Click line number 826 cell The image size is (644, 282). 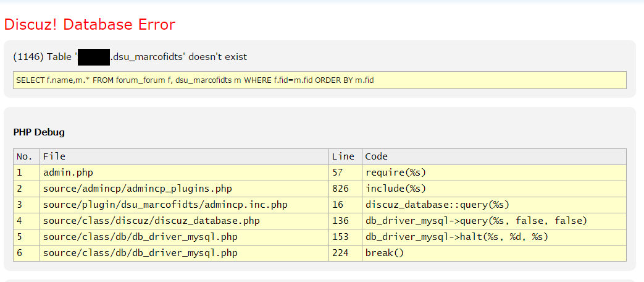coord(340,189)
